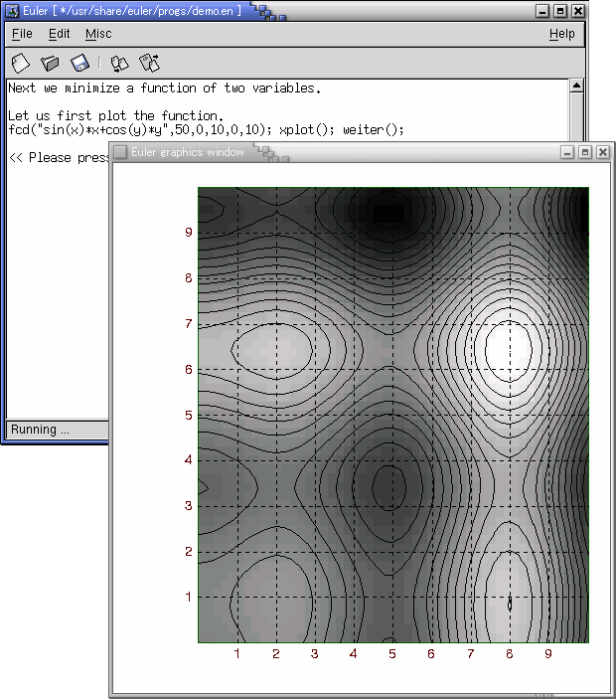Click the x-axis label 5 below plot
Image resolution: width=616 pixels, height=699 pixels.
click(392, 654)
